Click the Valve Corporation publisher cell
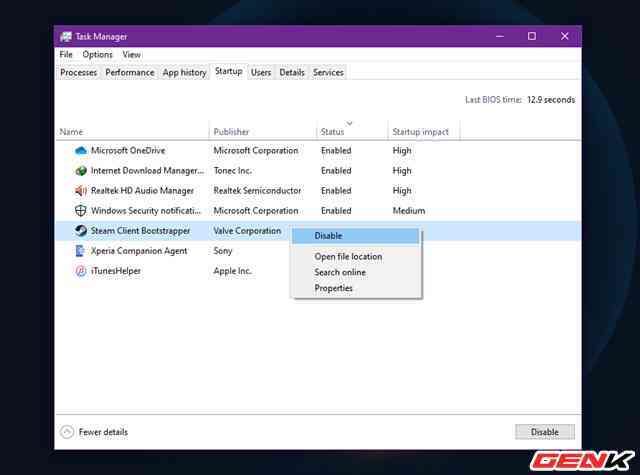Viewport: 640px width, 475px height. coord(247,231)
